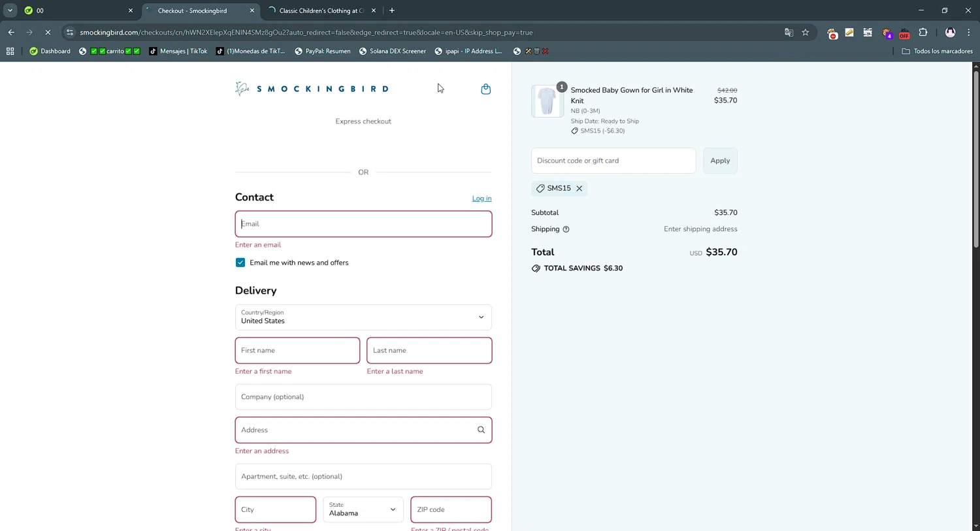The image size is (980, 531).
Task: Click the Smockingbird logo
Action: tap(312, 89)
